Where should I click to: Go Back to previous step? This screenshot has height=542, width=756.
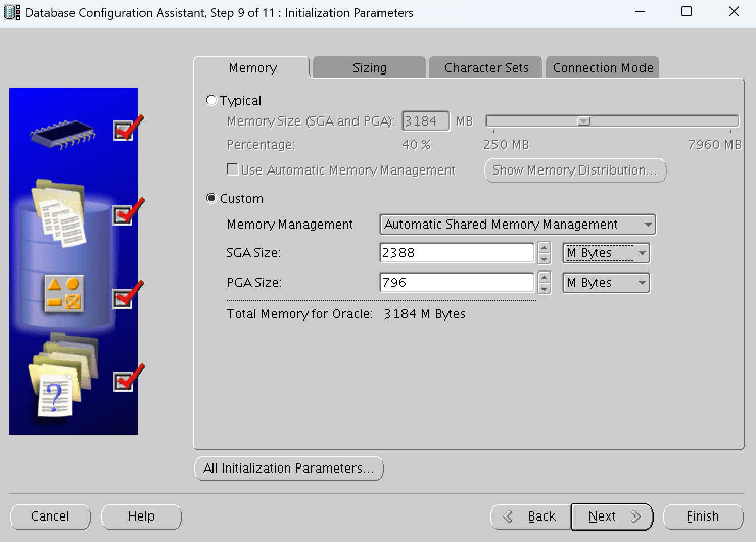pos(531,516)
